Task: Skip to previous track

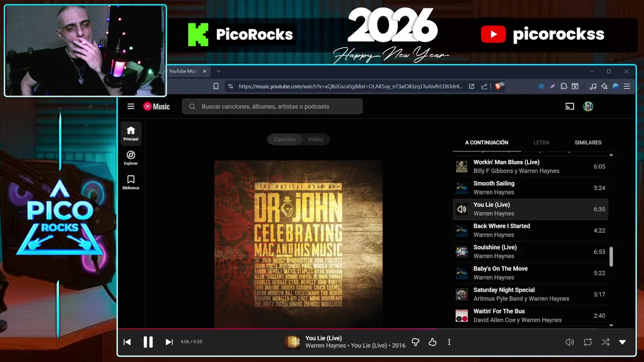Action: 127,342
